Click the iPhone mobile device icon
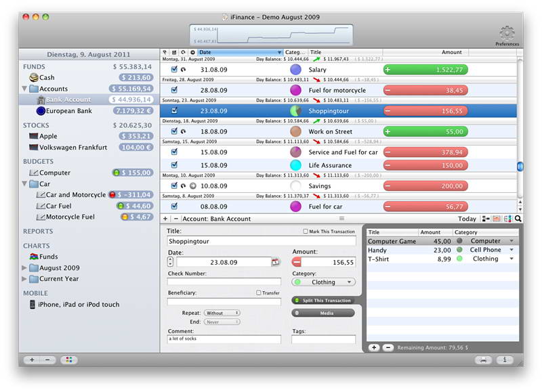Image resolution: width=542 pixels, height=392 pixels. (32, 304)
